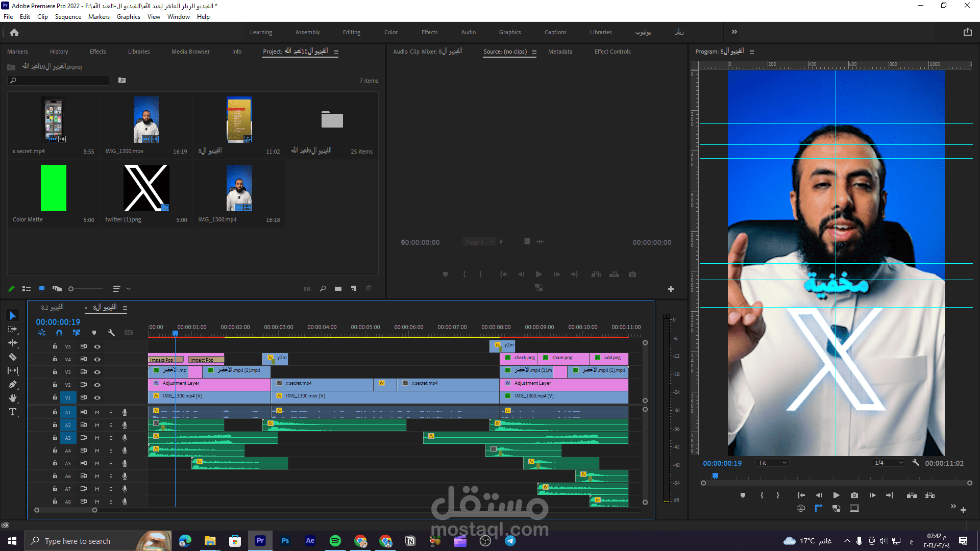Open the Fit zoom level dropdown
Image resolution: width=980 pixels, height=551 pixels.
(773, 463)
